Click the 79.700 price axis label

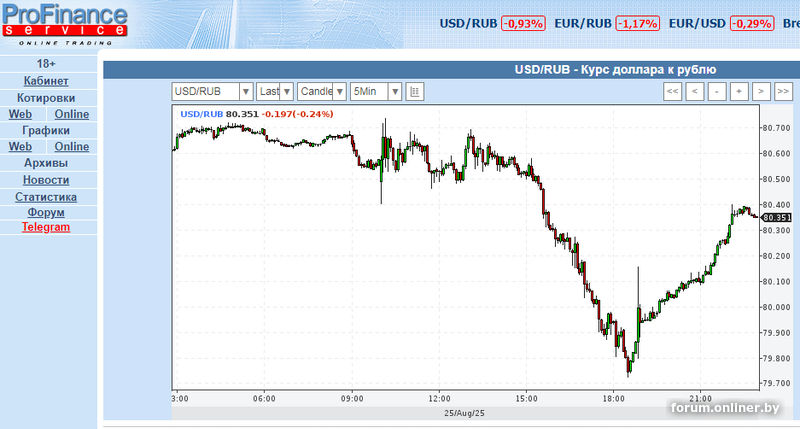tap(776, 383)
